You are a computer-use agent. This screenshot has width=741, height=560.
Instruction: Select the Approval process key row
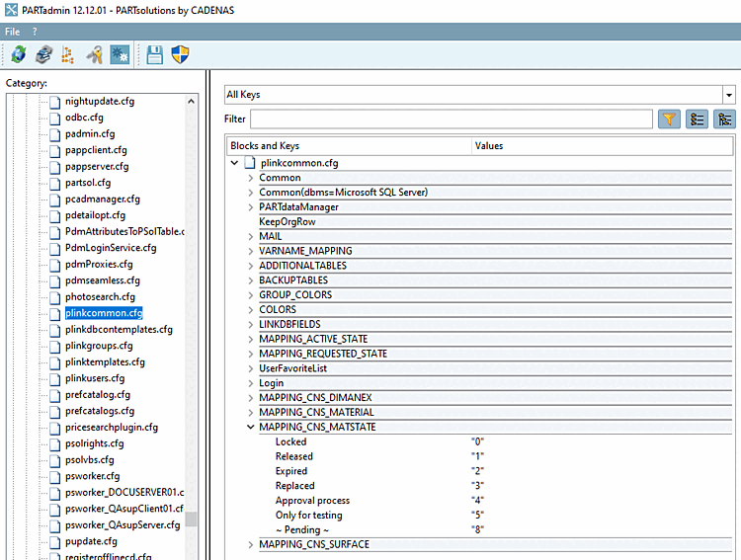312,501
